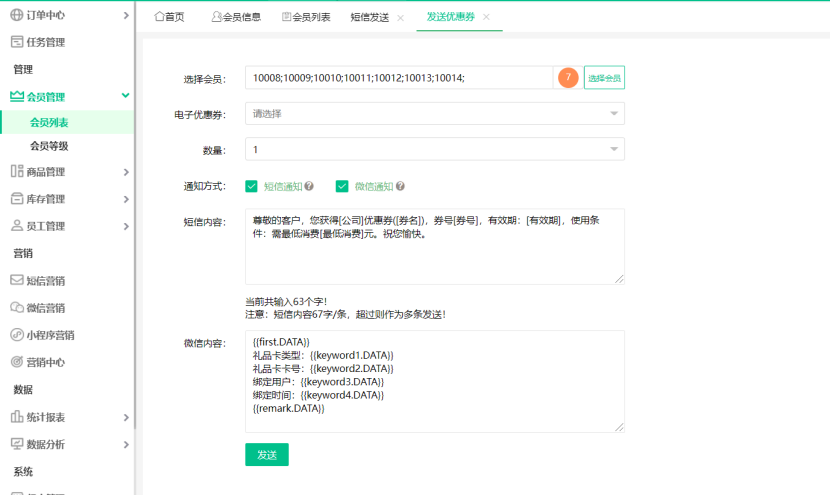Click the 库存管理 box icon

coord(17,199)
